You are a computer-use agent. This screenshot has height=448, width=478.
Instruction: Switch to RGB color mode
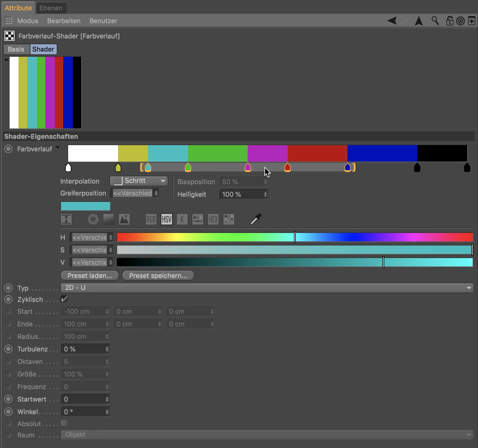(151, 219)
